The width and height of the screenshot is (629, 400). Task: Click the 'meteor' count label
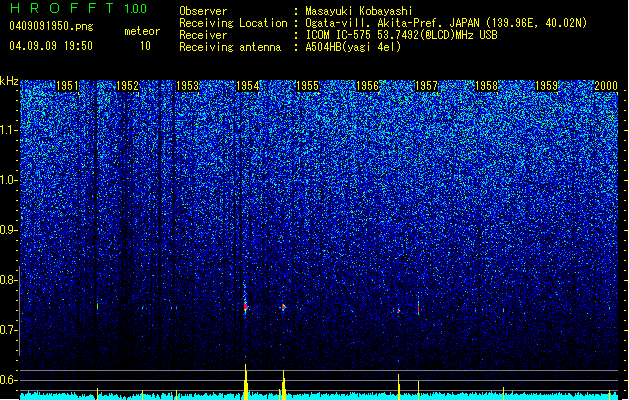point(142,31)
